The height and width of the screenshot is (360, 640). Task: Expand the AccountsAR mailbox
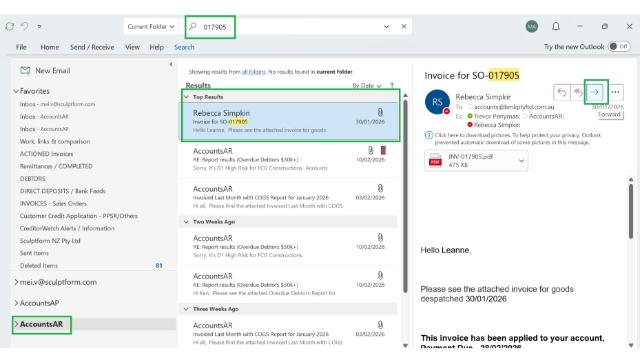point(16,324)
